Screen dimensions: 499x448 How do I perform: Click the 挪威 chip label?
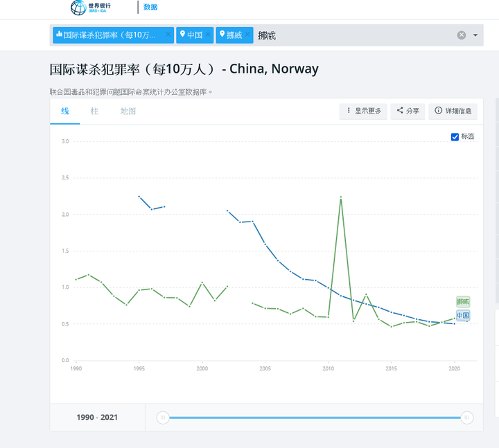tap(234, 35)
